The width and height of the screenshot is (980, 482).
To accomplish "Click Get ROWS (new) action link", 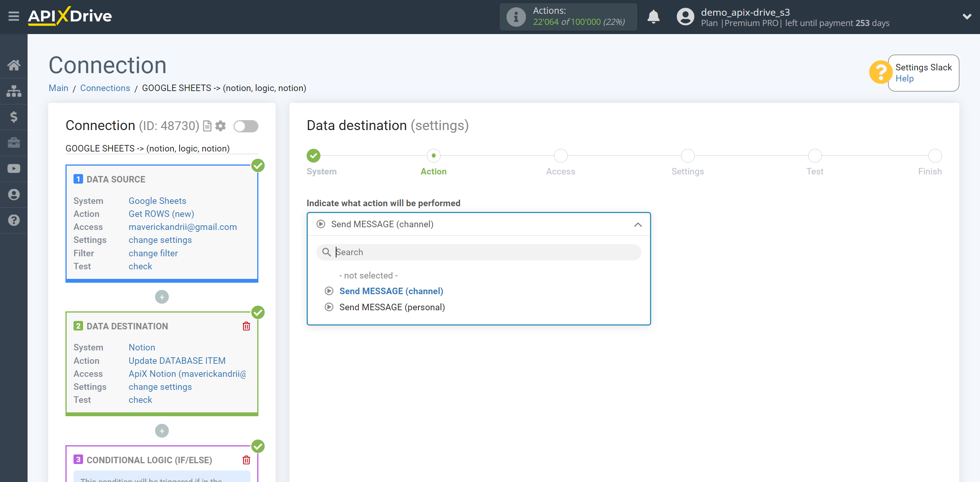I will (x=161, y=214).
